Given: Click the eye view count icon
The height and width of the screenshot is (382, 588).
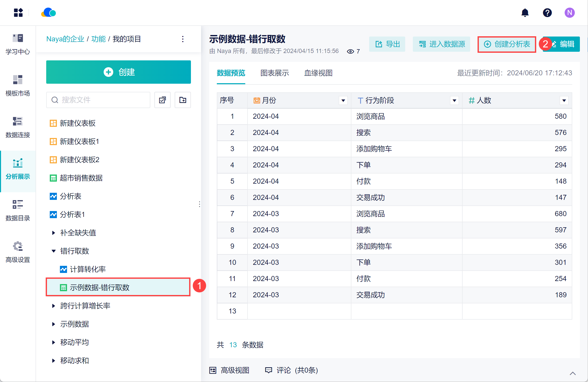Looking at the screenshot, I should click(350, 51).
